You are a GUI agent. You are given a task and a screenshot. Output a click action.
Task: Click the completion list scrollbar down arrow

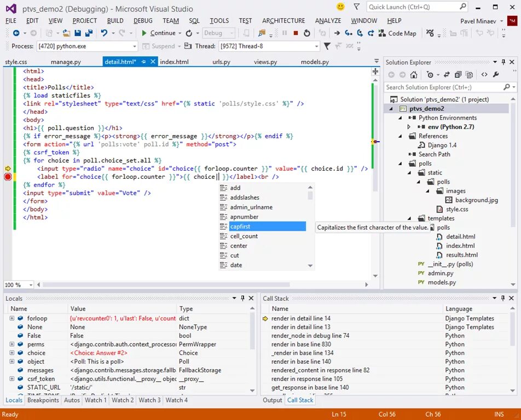point(310,265)
